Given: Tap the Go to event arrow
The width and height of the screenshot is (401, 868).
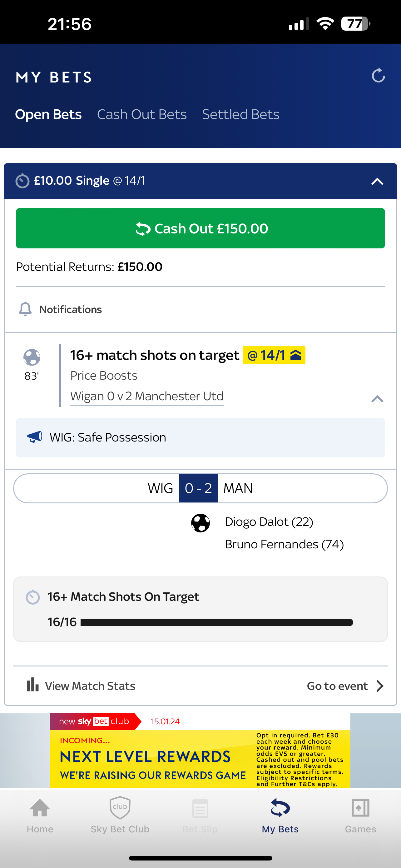Looking at the screenshot, I should click(380, 686).
